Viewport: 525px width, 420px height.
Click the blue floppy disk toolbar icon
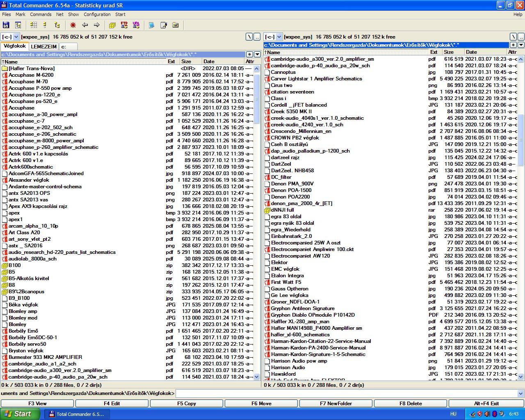click(x=6, y=25)
